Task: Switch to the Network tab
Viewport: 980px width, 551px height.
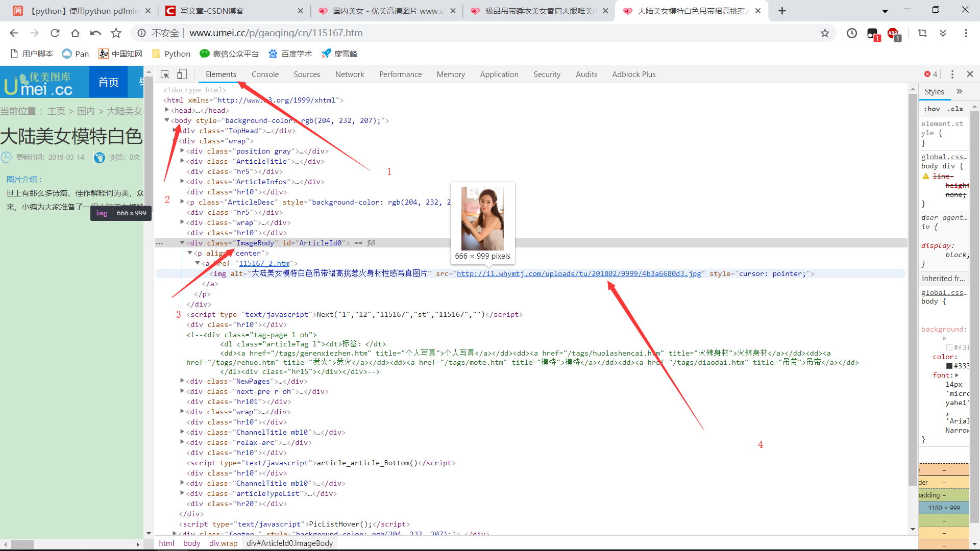Action: [350, 74]
